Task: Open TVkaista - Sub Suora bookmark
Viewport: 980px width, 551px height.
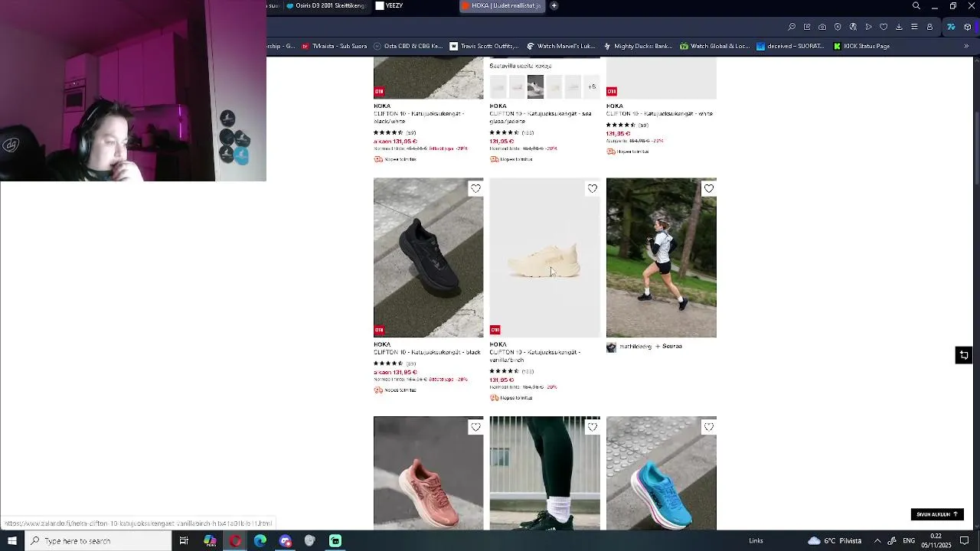Action: 334,46
